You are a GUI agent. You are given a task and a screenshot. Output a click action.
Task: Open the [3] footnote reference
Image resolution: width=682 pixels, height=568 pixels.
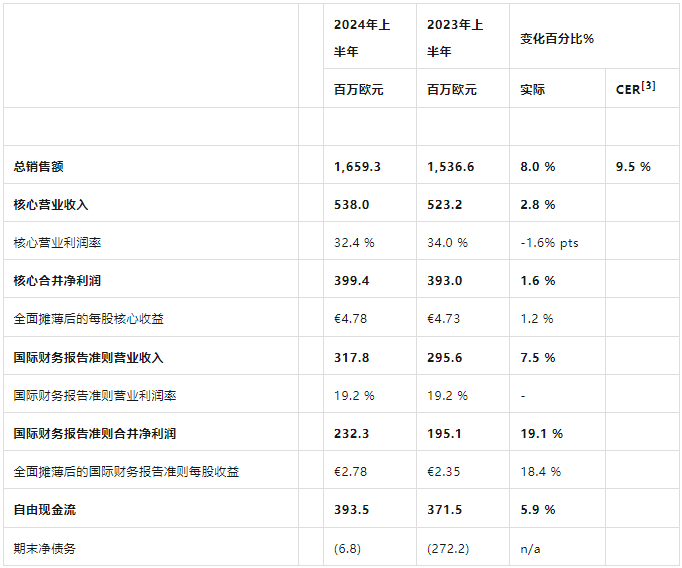click(648, 86)
